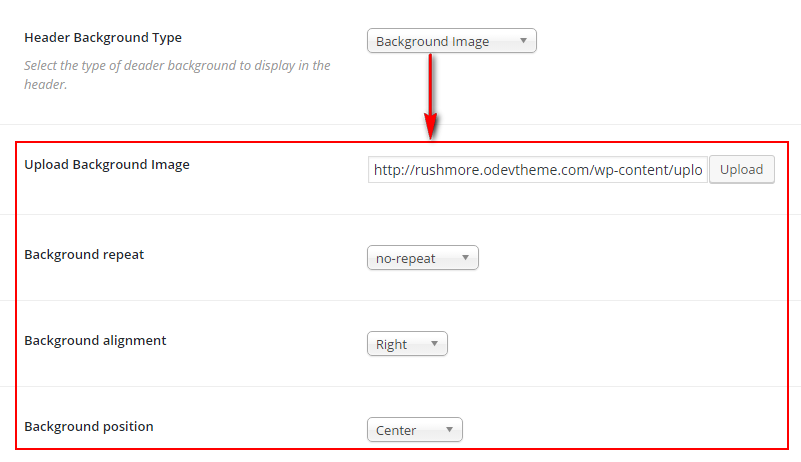The image size is (801, 462).
Task: Select the "Background repeat" label text
Action: [x=84, y=254]
